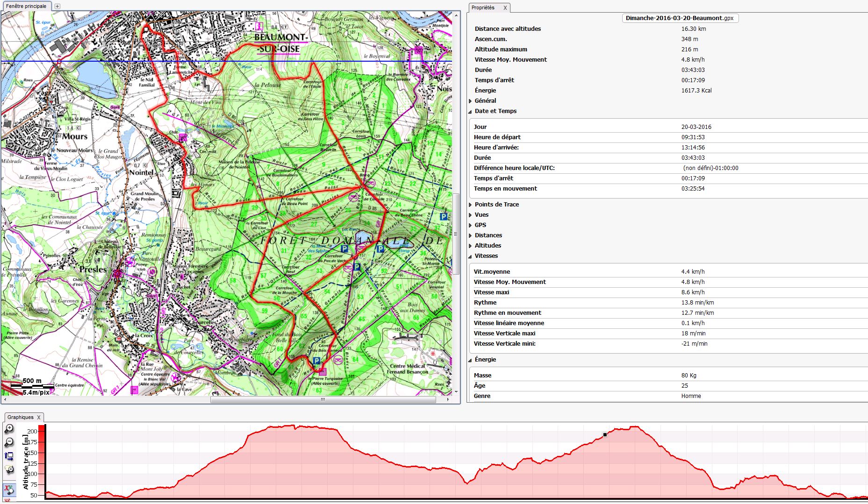
Task: Collapse the Énergie section
Action: [471, 360]
